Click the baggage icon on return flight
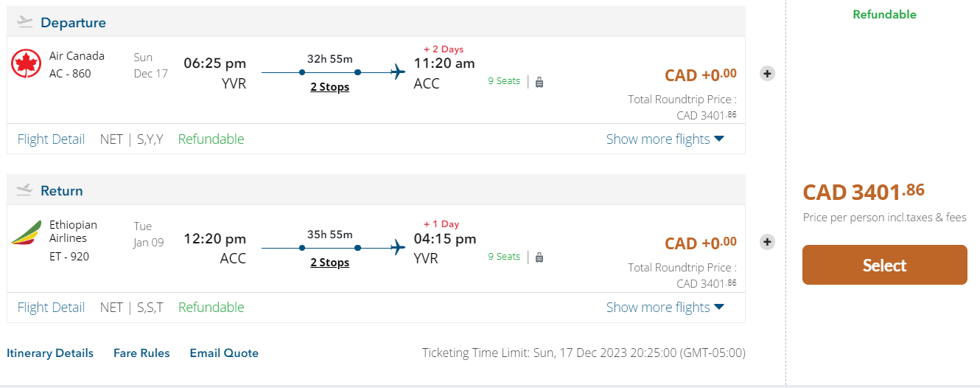This screenshot has width=980, height=388. (x=539, y=257)
